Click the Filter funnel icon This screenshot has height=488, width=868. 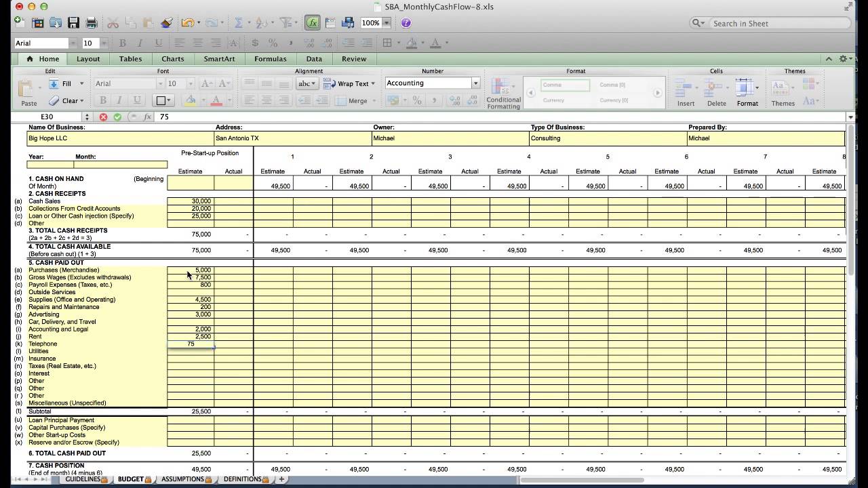(285, 22)
